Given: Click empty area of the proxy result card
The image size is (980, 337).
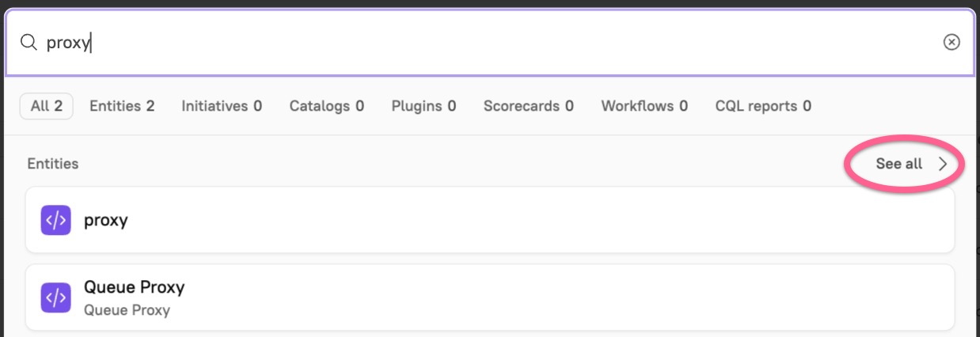Looking at the screenshot, I should (x=554, y=221).
